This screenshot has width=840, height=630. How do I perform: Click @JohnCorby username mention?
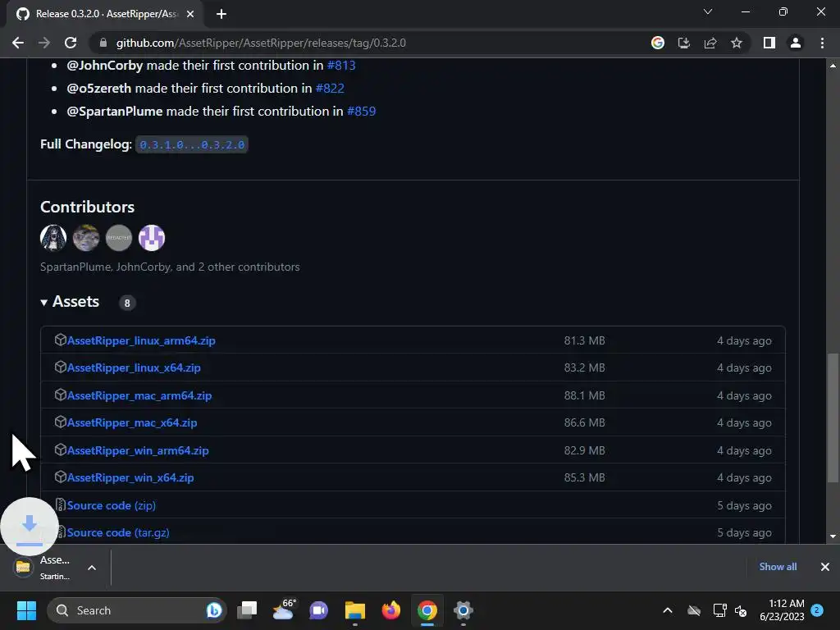click(104, 66)
